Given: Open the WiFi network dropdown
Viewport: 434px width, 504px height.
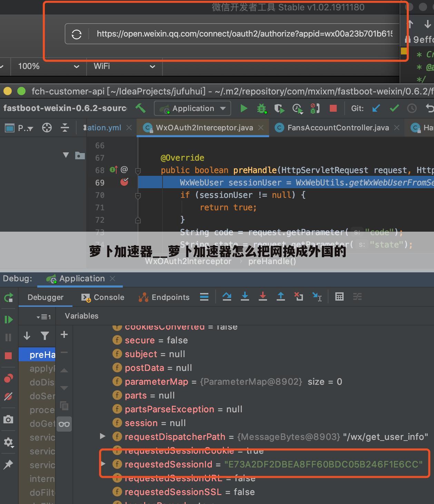Looking at the screenshot, I should 124,66.
